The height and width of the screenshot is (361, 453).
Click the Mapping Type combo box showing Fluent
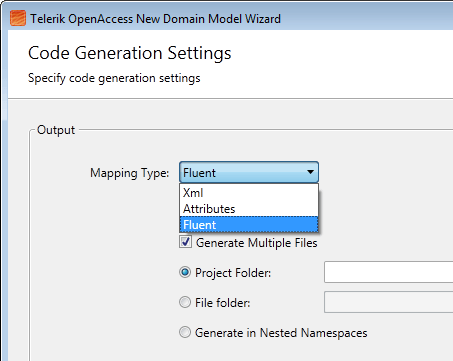tap(249, 172)
